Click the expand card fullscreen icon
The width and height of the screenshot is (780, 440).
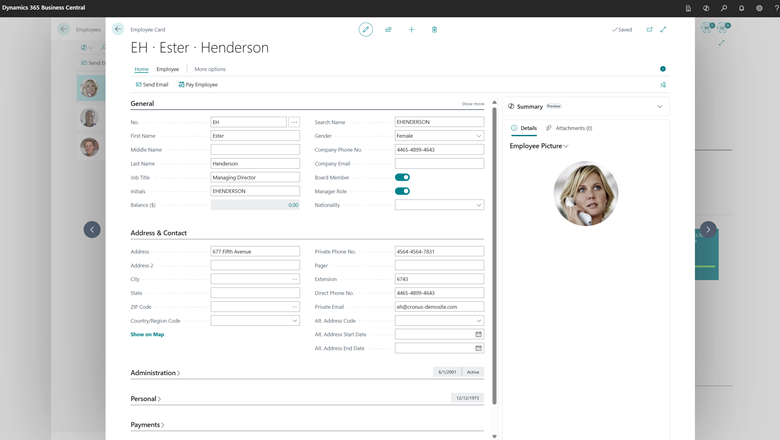[x=663, y=29]
